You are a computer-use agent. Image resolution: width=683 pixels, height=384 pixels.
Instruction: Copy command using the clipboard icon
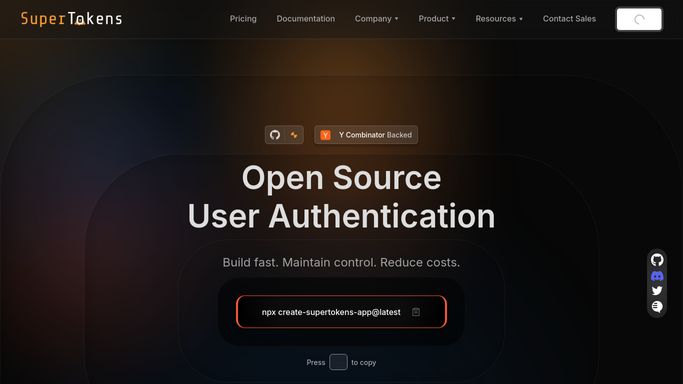pyautogui.click(x=416, y=312)
